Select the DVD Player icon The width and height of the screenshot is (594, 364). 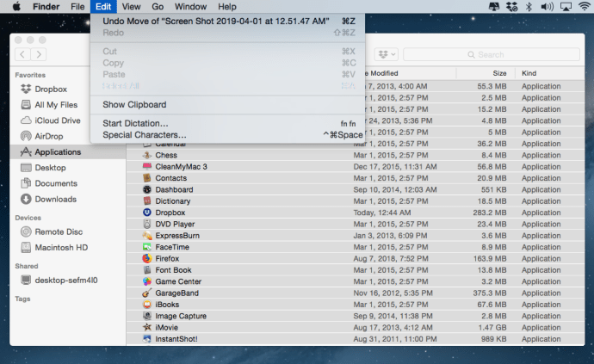click(147, 224)
